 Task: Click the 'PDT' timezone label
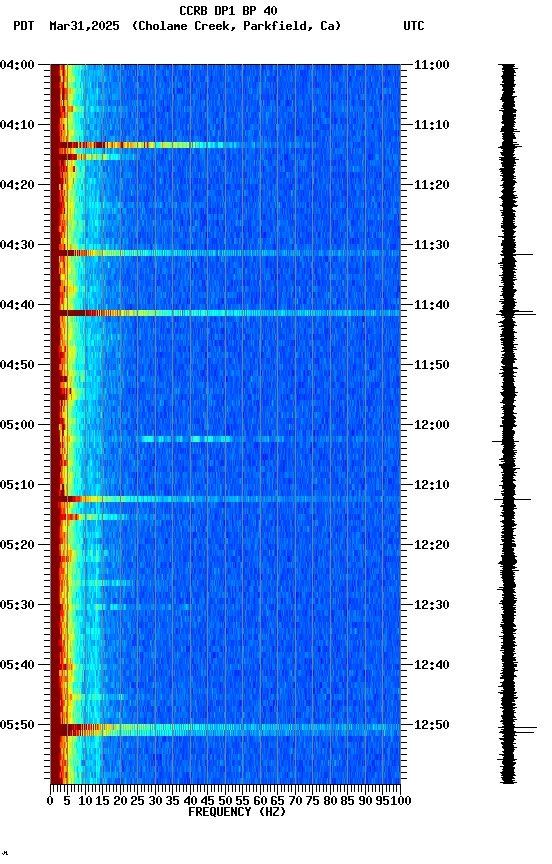point(24,26)
